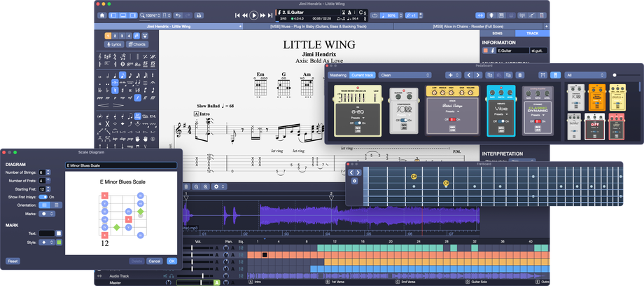Image resolution: width=644 pixels, height=286 pixels.
Task: Open the British Vintage Presets dropdown
Action: (x=452, y=110)
